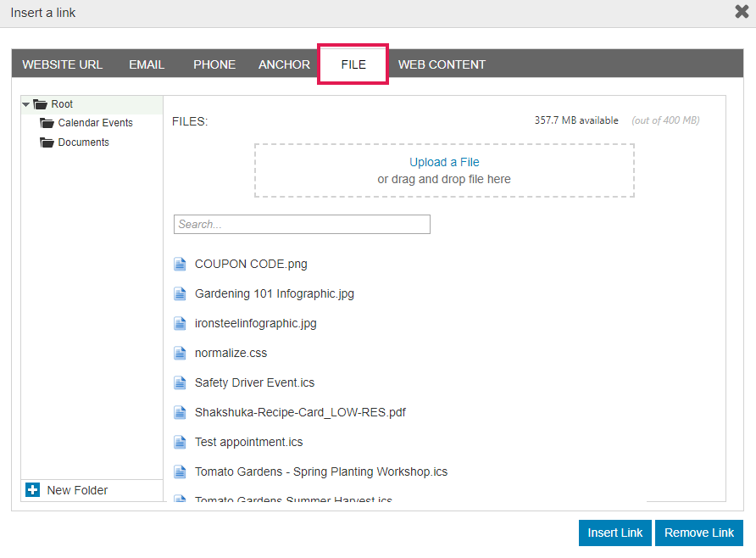756x558 pixels.
Task: Click the blue plus New Folder icon
Action: pos(33,490)
